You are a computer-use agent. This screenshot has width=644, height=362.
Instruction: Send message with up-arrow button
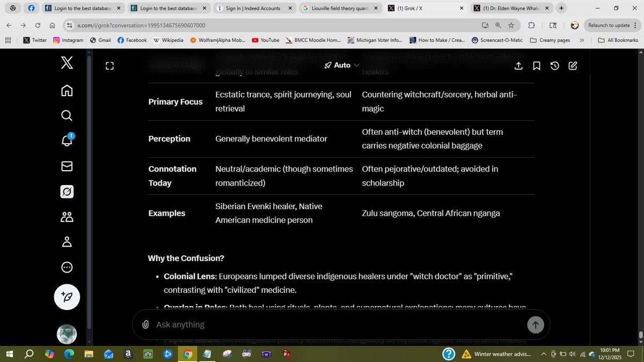(x=536, y=324)
